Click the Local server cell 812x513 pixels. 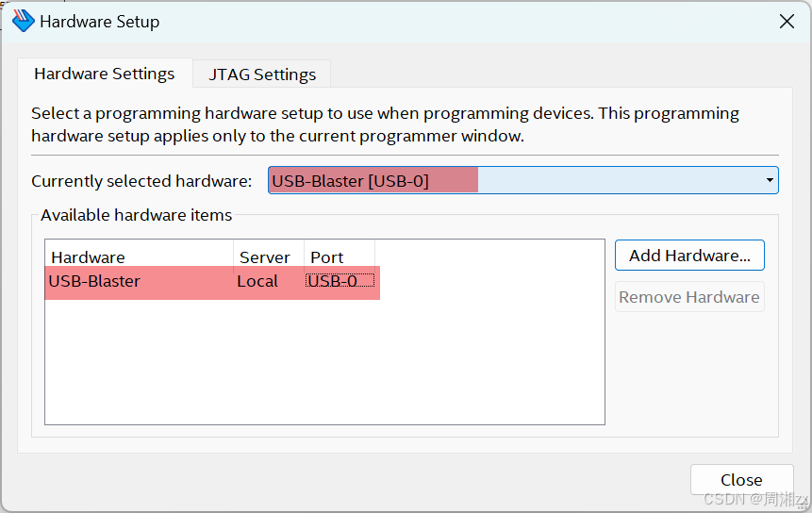pyautogui.click(x=257, y=281)
